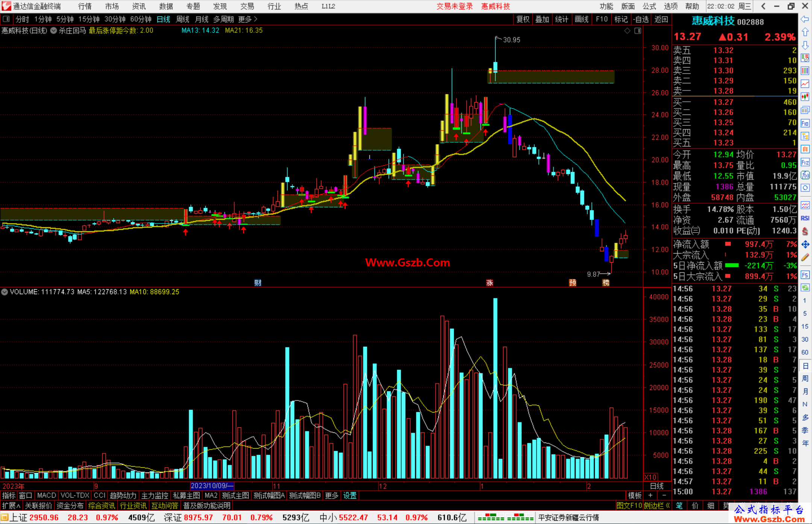Open the red line trend chart sidebar icon

(805, 84)
